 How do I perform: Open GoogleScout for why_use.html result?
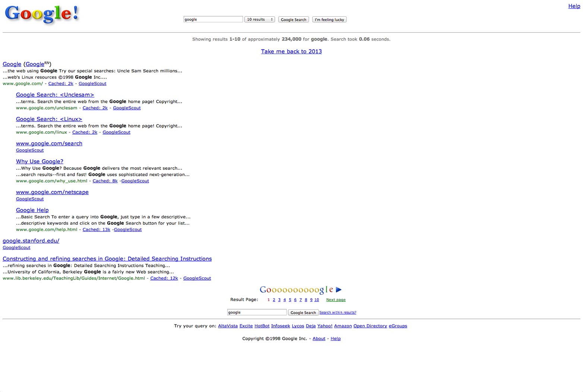pyautogui.click(x=135, y=181)
